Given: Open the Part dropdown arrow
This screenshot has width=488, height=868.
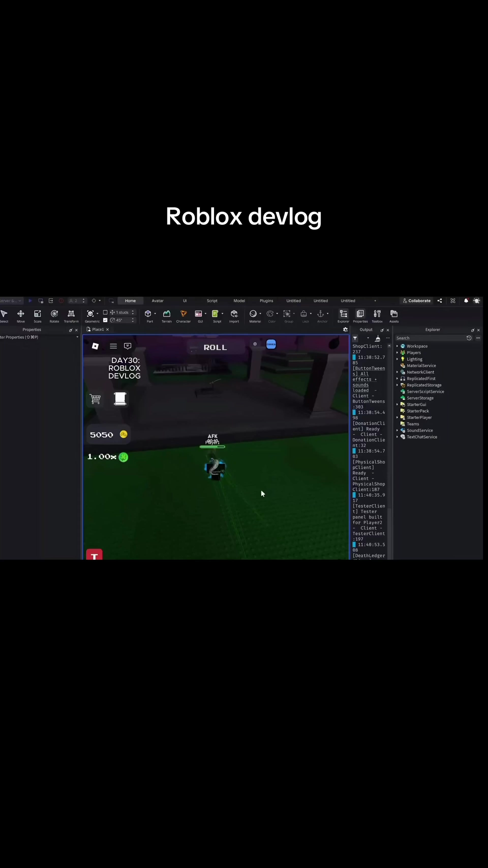Looking at the screenshot, I should tap(155, 314).
